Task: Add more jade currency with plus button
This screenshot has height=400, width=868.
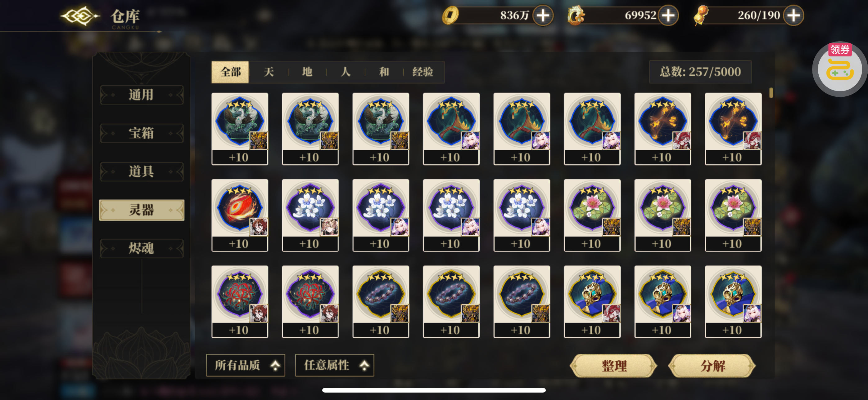Action: coord(668,16)
